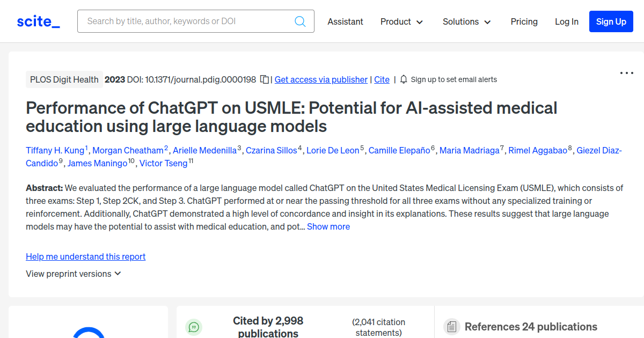The image size is (644, 338).
Task: Expand the Product dropdown menu
Action: point(401,21)
